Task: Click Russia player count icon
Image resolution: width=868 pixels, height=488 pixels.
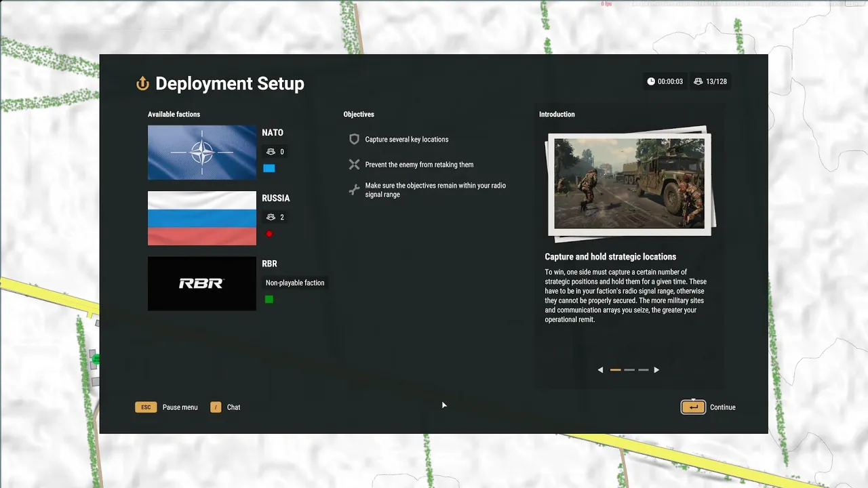Action: tap(271, 217)
